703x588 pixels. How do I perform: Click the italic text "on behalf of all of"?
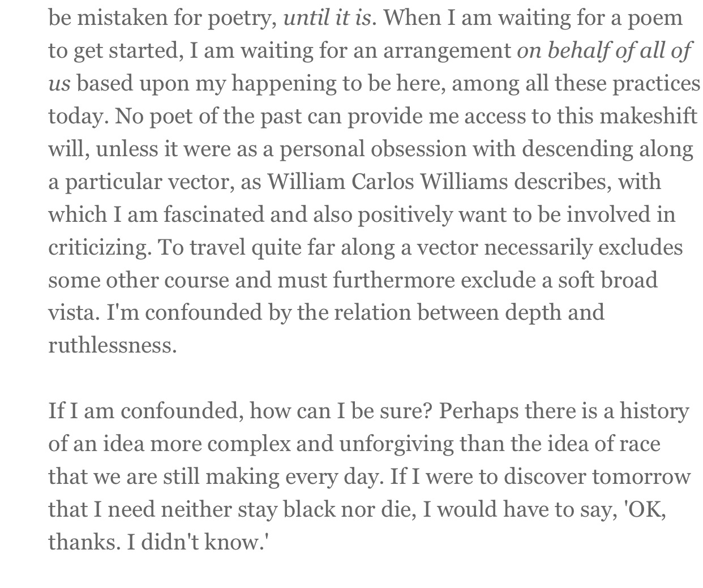[x=604, y=51]
